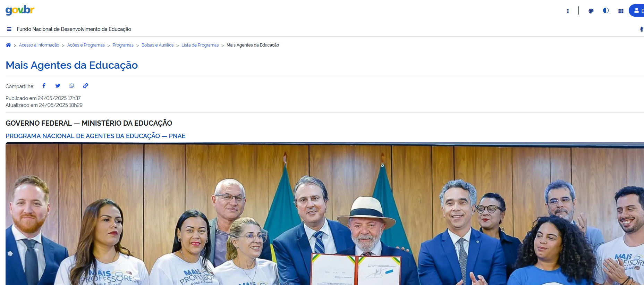Open the hamburger navigation menu
The width and height of the screenshot is (644, 285).
(x=9, y=29)
